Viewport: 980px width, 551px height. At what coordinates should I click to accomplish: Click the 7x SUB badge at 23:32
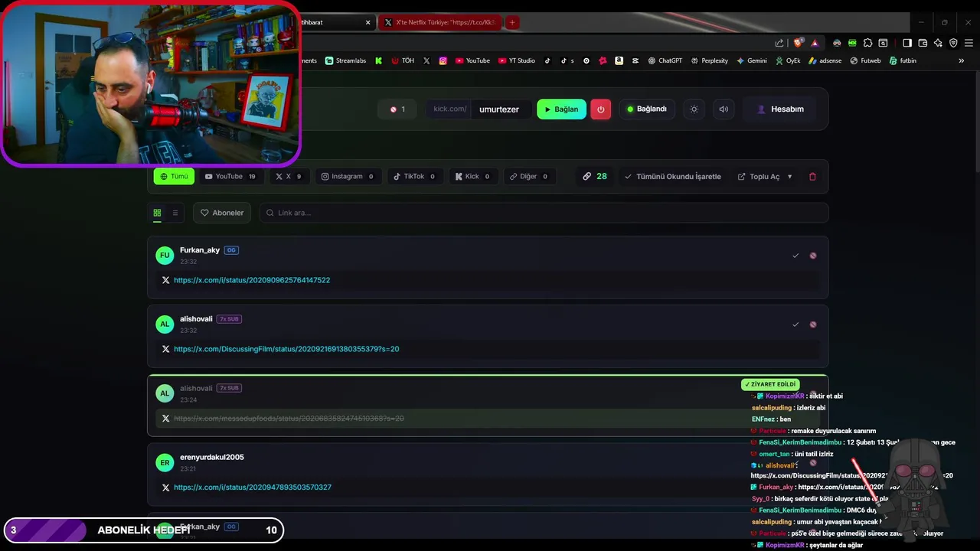pyautogui.click(x=229, y=319)
